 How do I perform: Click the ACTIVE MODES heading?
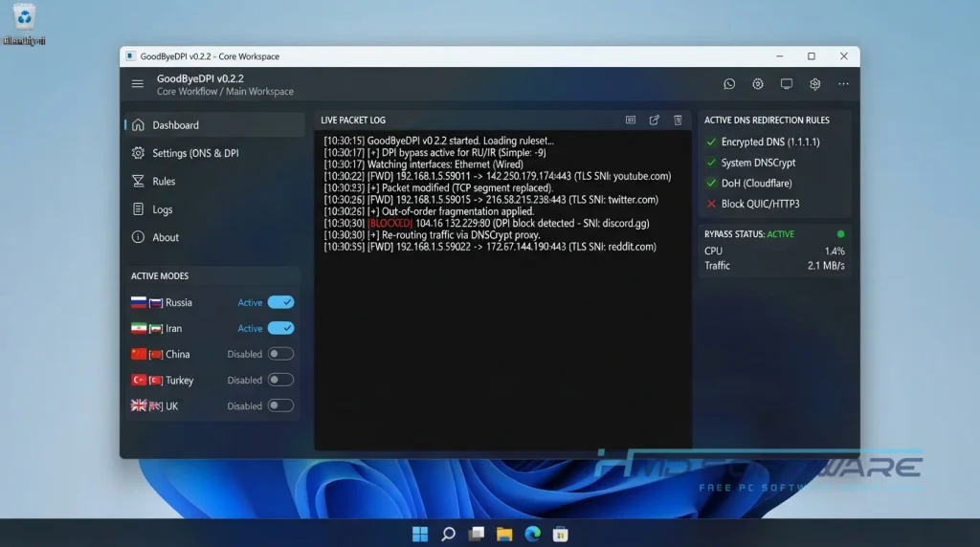click(160, 276)
